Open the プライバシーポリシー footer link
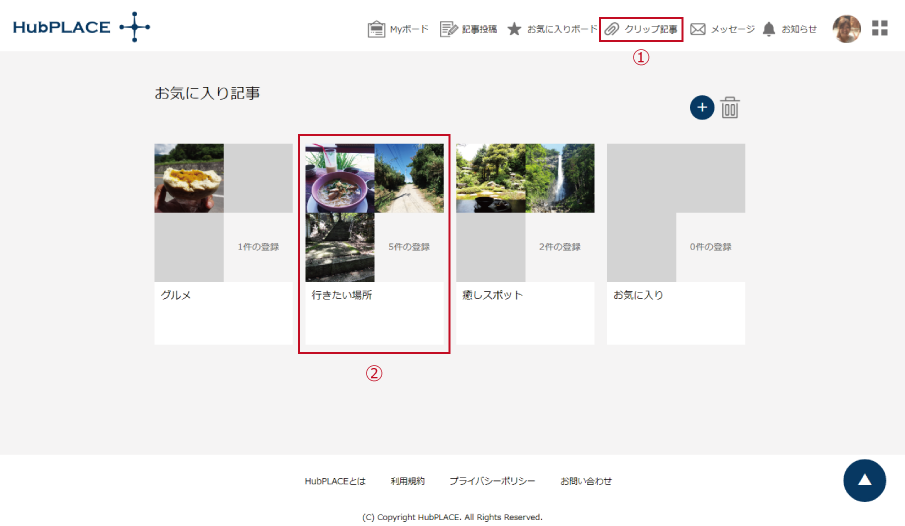Screen dimensions: 905x526 click(x=492, y=481)
